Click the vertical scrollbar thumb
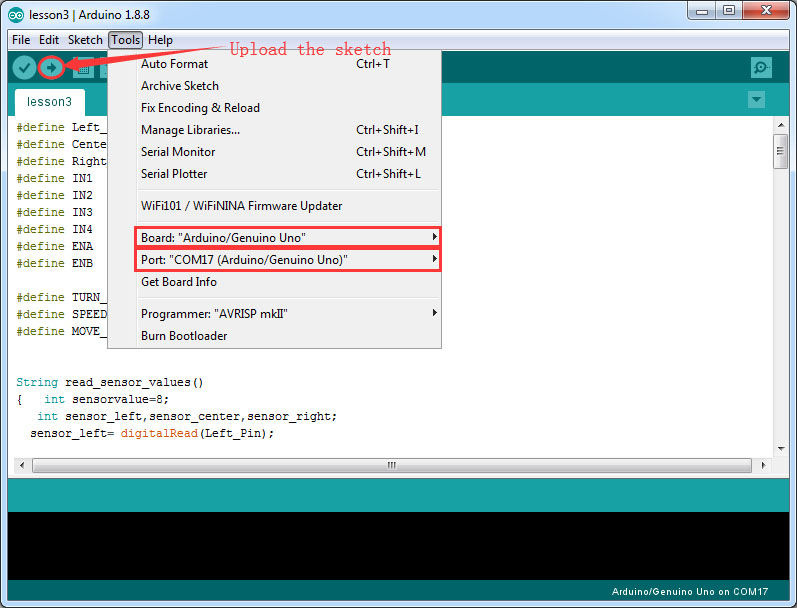Image resolution: width=797 pixels, height=608 pixels. pos(780,151)
